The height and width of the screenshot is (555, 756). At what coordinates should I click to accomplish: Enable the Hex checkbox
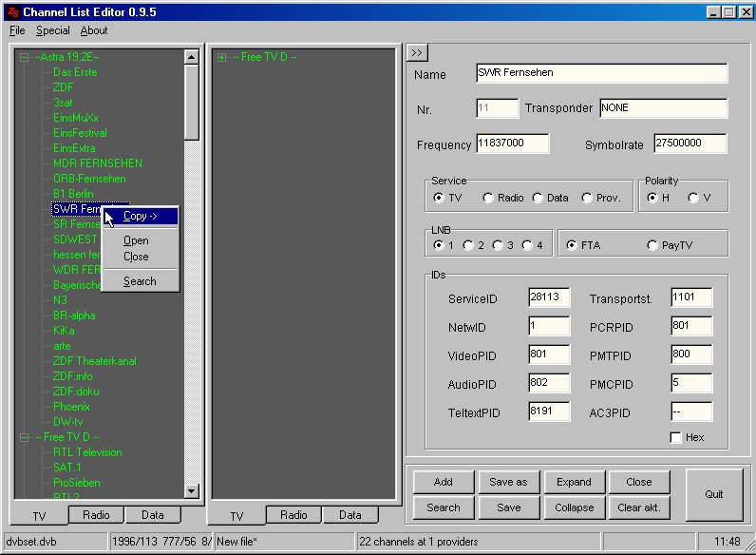click(x=676, y=437)
